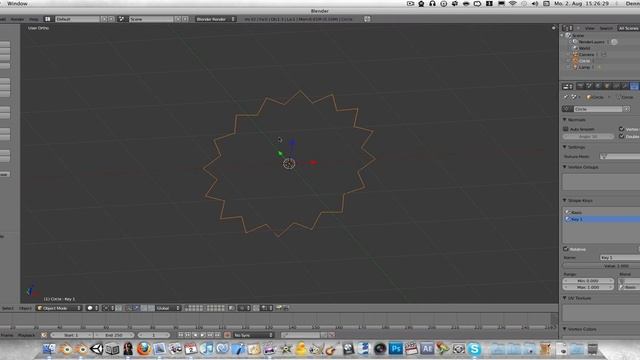Select Lamp object in outliner
640x360 pixels.
[584, 67]
